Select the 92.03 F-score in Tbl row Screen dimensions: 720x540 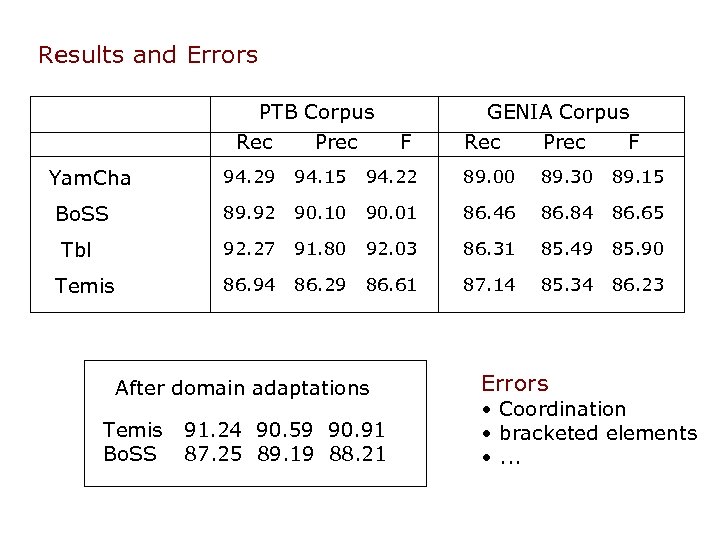[393, 248]
